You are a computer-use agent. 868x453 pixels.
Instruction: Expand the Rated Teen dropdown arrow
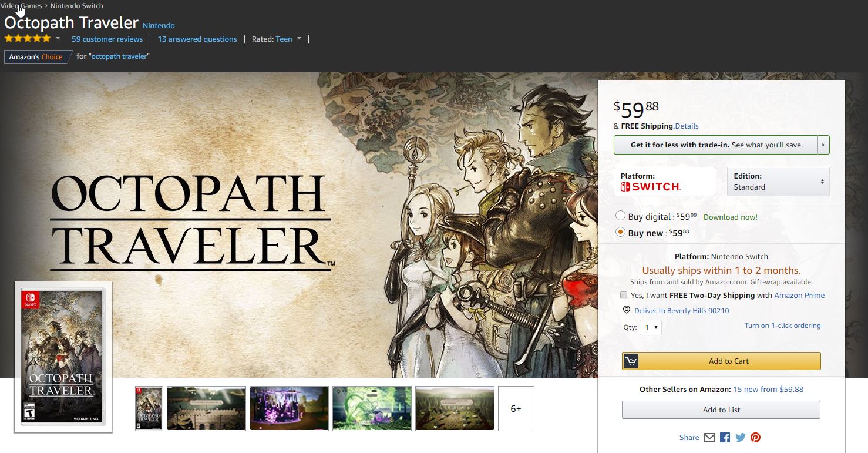tap(299, 39)
